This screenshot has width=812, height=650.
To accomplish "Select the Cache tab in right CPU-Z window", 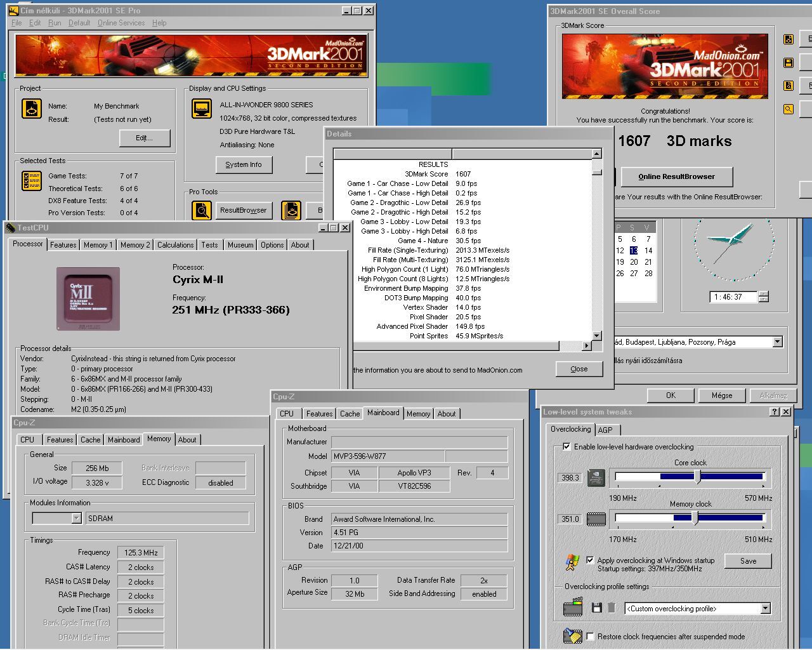I will pos(350,414).
